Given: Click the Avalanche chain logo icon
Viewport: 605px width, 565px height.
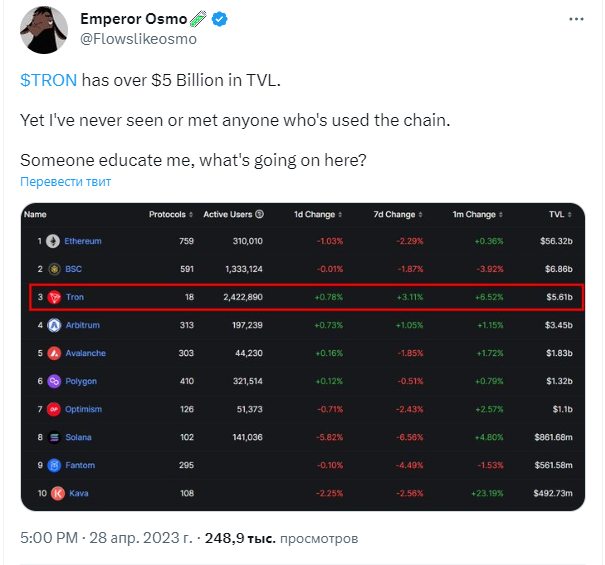Looking at the screenshot, I should click(x=54, y=353).
